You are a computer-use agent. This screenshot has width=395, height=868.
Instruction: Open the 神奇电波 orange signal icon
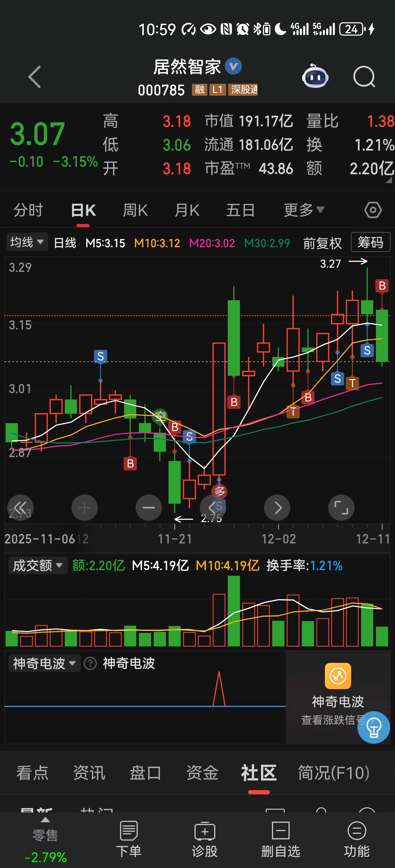tap(338, 676)
